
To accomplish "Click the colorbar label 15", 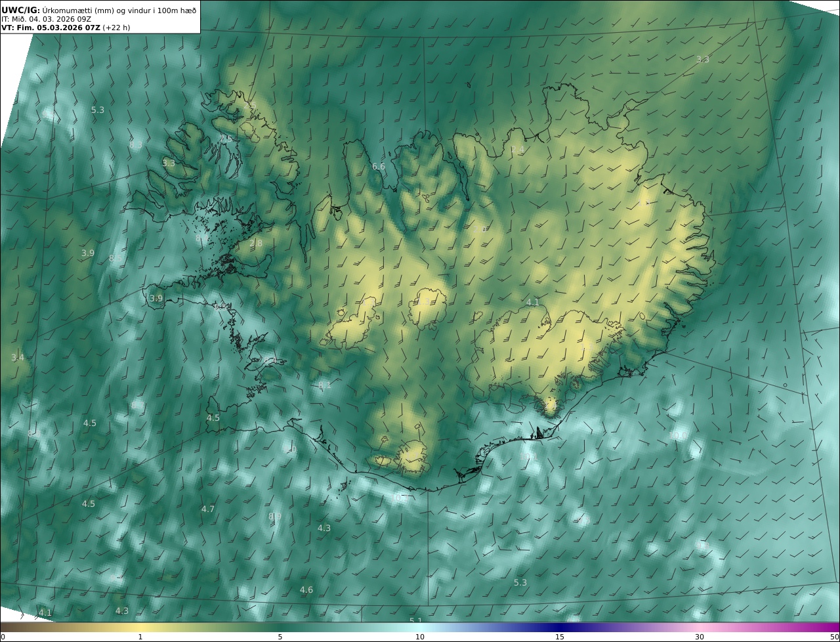I will tap(560, 637).
